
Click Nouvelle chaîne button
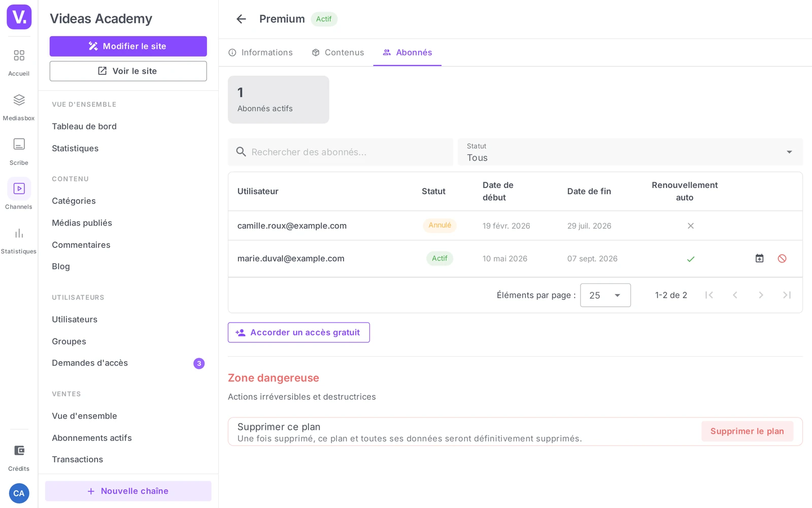[x=128, y=491]
